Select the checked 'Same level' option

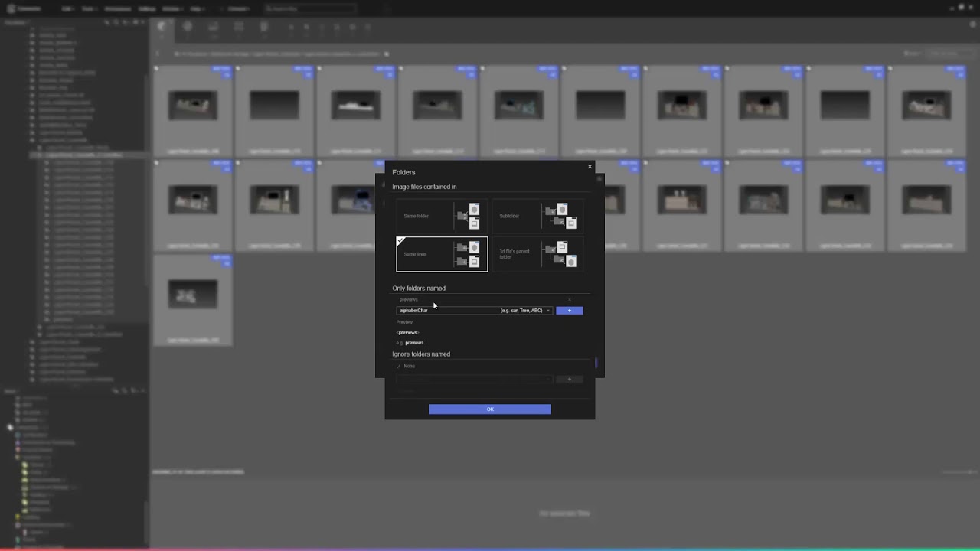click(442, 254)
